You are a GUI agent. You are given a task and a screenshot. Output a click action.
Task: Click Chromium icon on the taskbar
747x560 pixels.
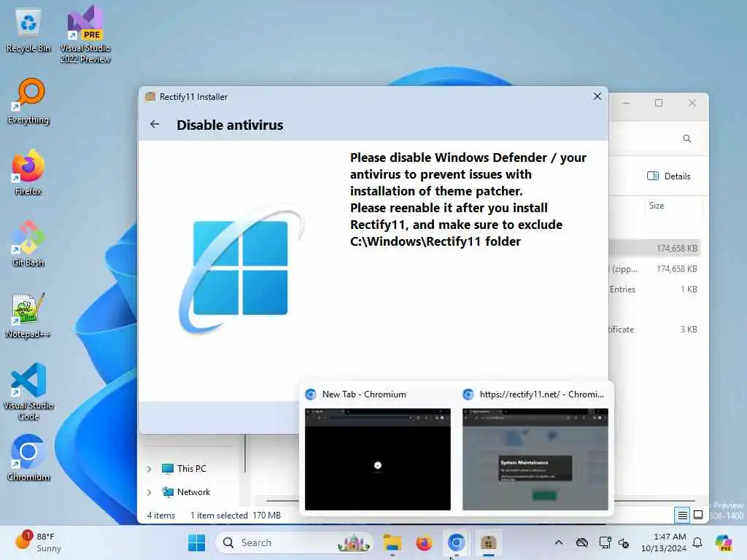[x=456, y=542]
